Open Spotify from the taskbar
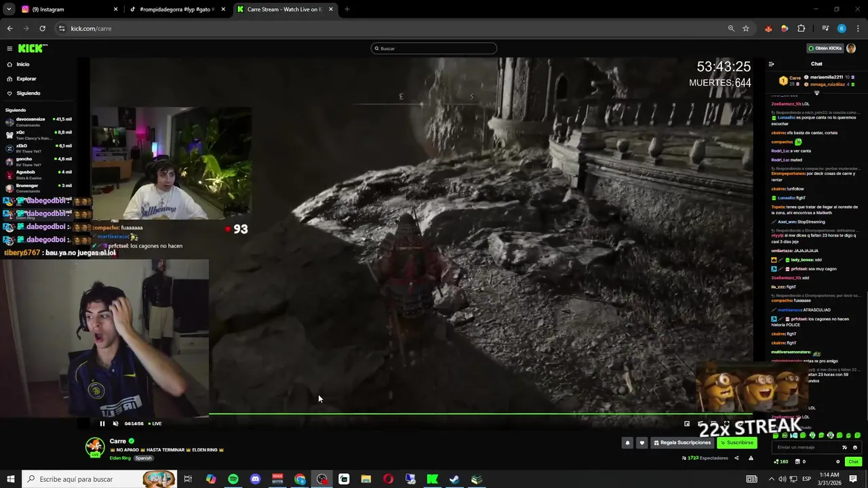The height and width of the screenshot is (488, 868). click(233, 479)
